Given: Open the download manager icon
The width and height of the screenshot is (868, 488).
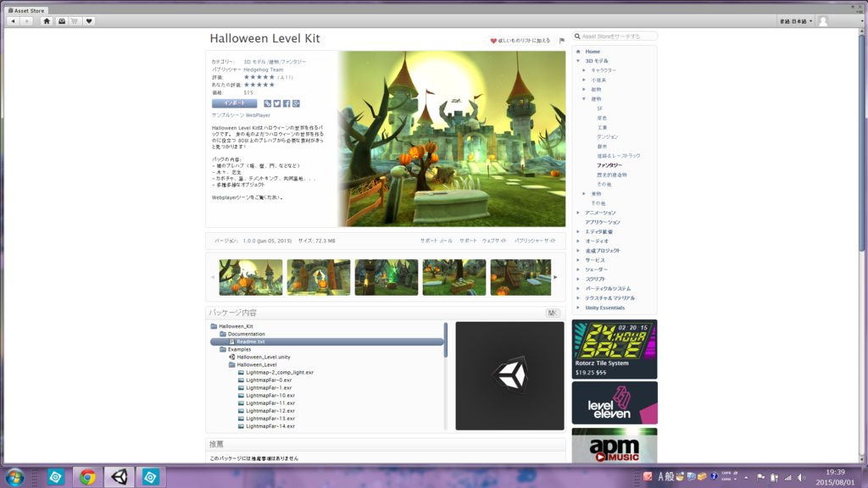Looking at the screenshot, I should point(62,22).
